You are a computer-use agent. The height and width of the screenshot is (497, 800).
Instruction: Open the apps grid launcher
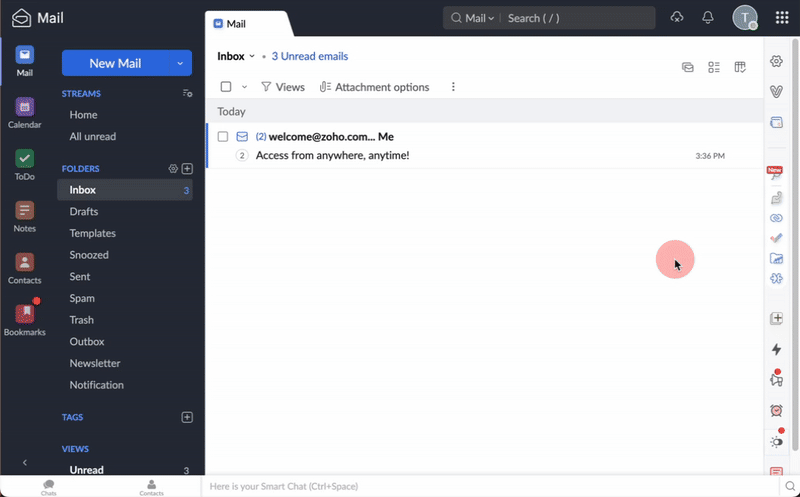(781, 18)
